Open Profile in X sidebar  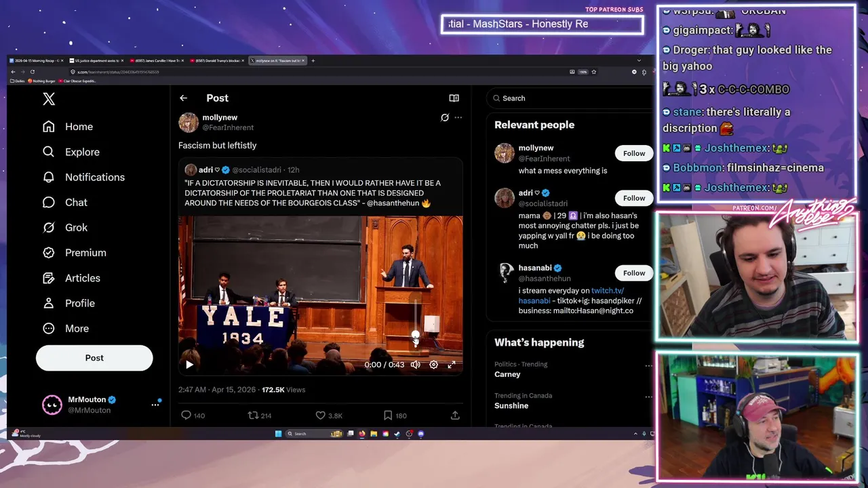click(68, 303)
